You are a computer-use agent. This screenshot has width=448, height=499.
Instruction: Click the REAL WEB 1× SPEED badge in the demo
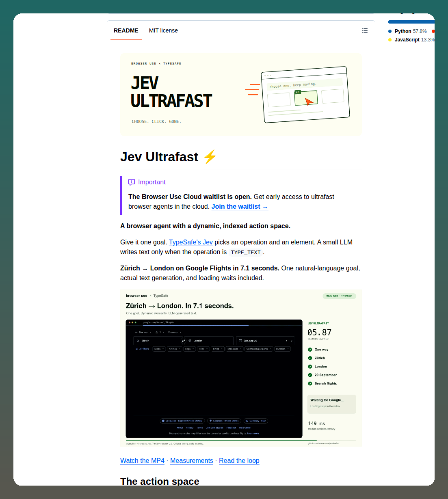339,296
